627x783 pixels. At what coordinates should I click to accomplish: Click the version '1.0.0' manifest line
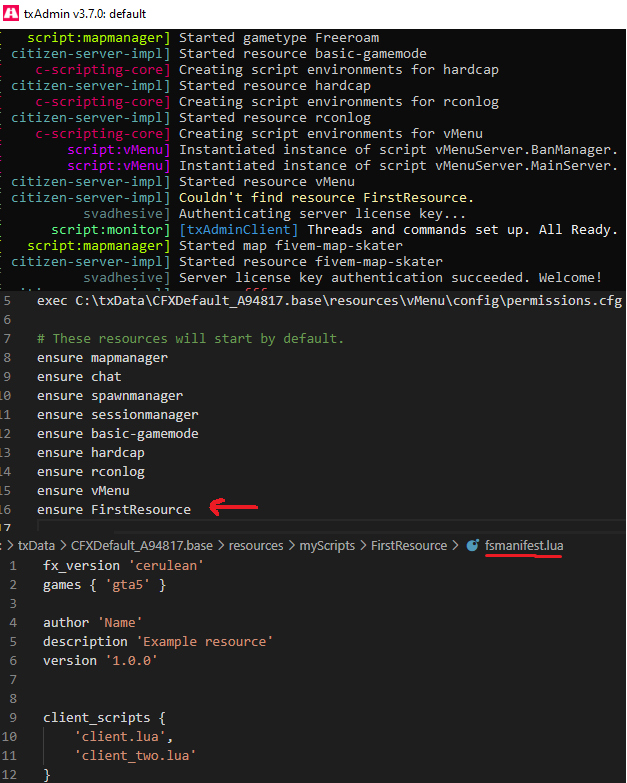[x=100, y=660]
